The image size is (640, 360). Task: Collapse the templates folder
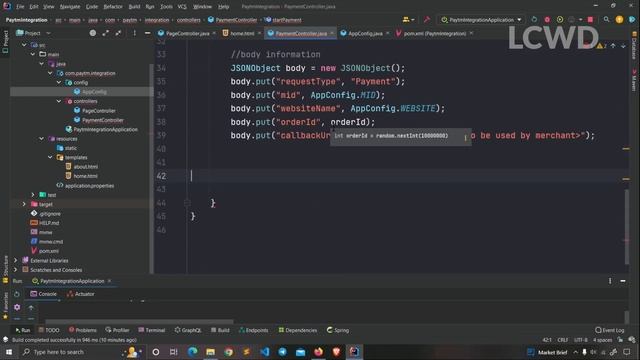click(x=50, y=158)
